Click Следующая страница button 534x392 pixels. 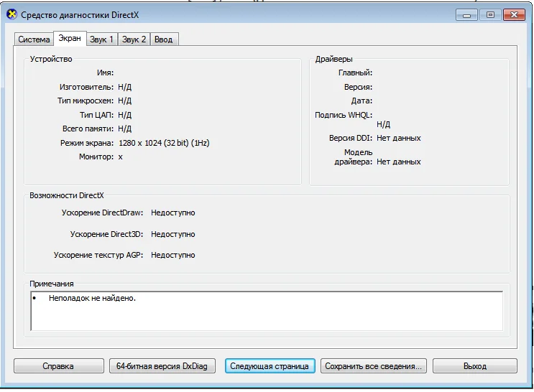click(270, 366)
